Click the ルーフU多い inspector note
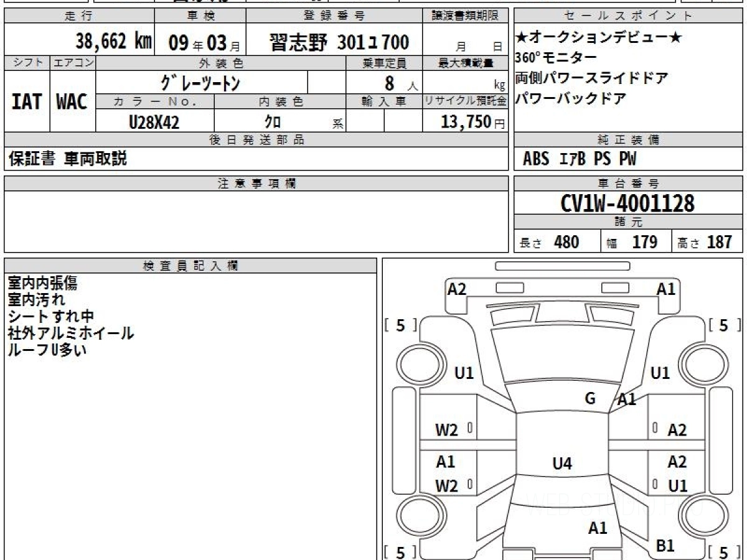Image resolution: width=747 pixels, height=560 pixels. (47, 350)
